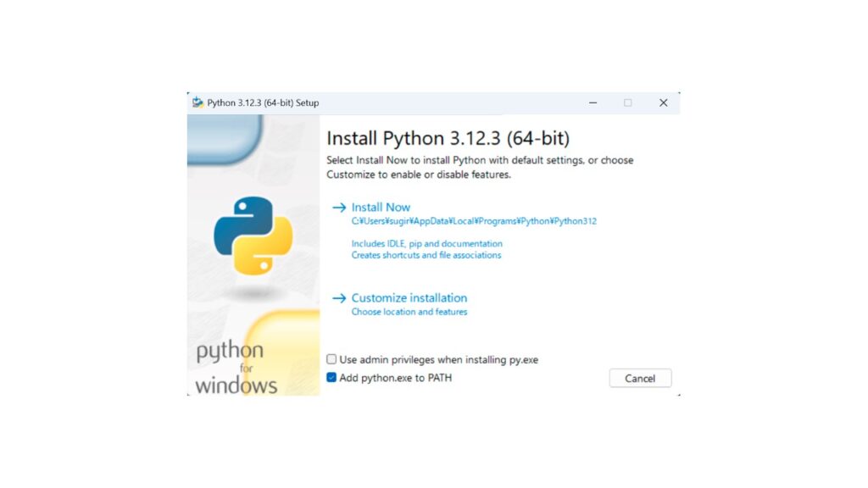The image size is (868, 488).
Task: Click 'Includes IDLE, pip and documentation' text
Action: point(427,243)
